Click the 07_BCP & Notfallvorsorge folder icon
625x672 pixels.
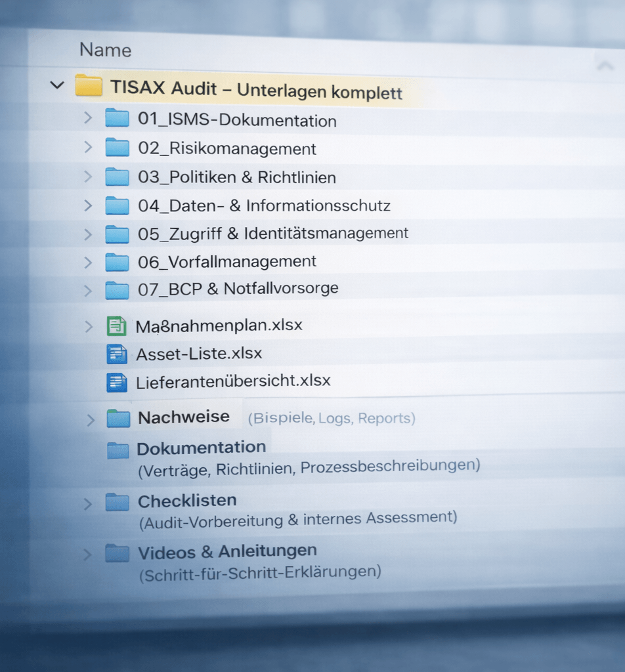[x=117, y=290]
